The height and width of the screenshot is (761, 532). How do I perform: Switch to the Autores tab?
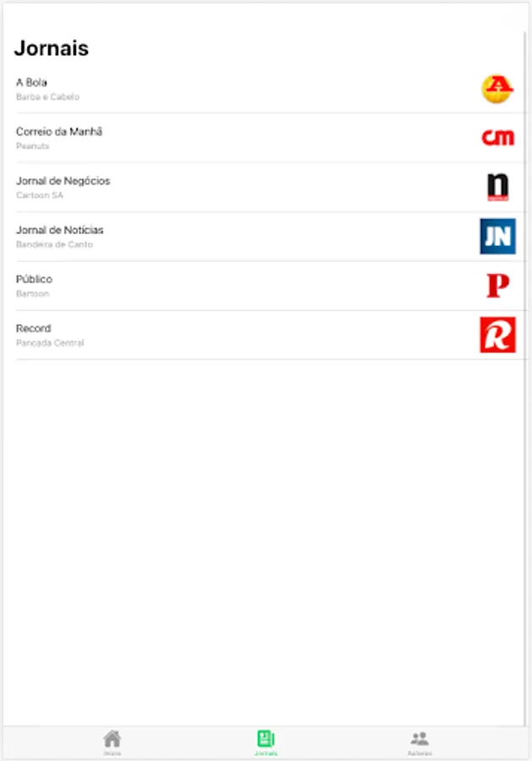point(420,743)
